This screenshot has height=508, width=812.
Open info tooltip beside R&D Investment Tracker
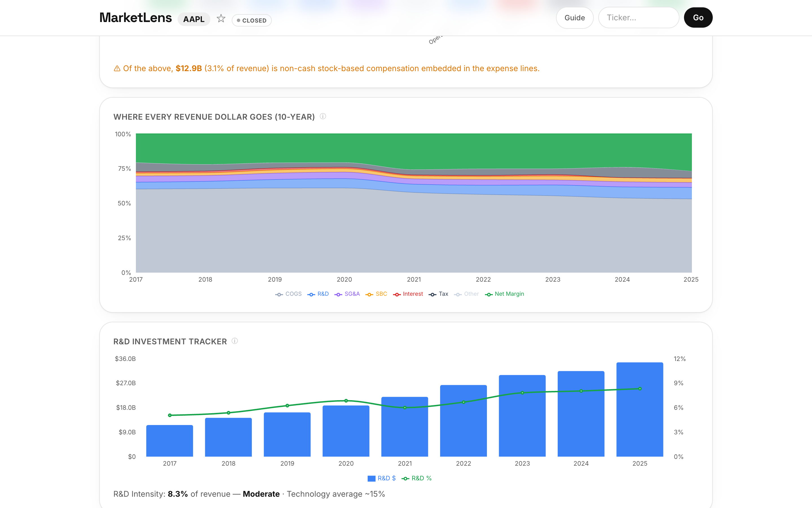pyautogui.click(x=235, y=341)
